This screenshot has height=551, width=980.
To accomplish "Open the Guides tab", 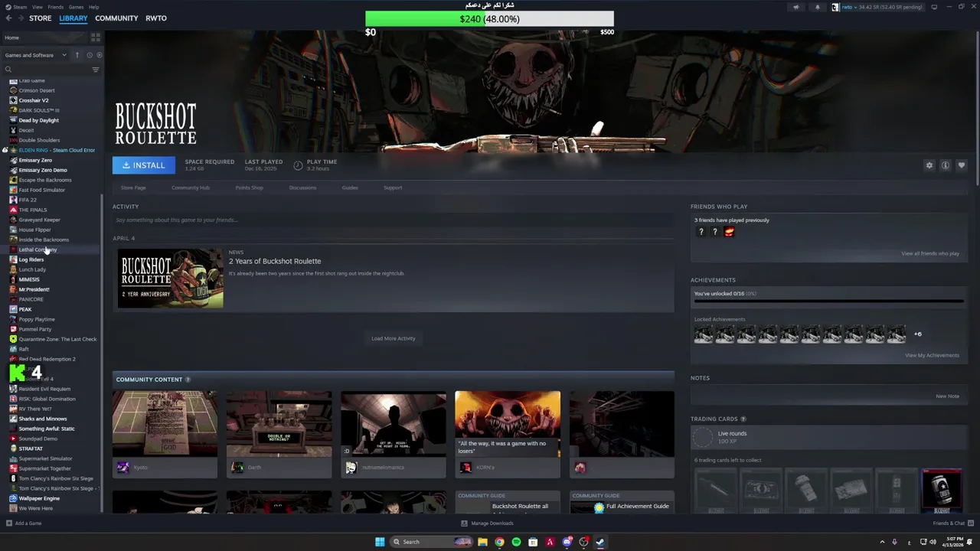I will (350, 187).
